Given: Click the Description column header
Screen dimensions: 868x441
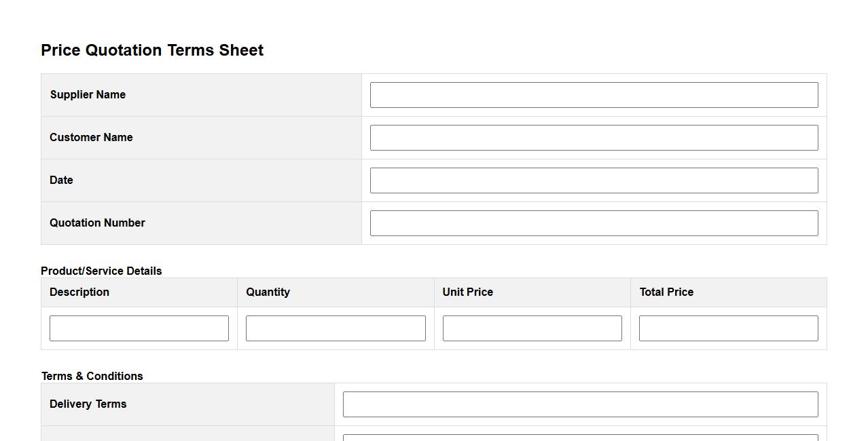Looking at the screenshot, I should pyautogui.click(x=79, y=292).
